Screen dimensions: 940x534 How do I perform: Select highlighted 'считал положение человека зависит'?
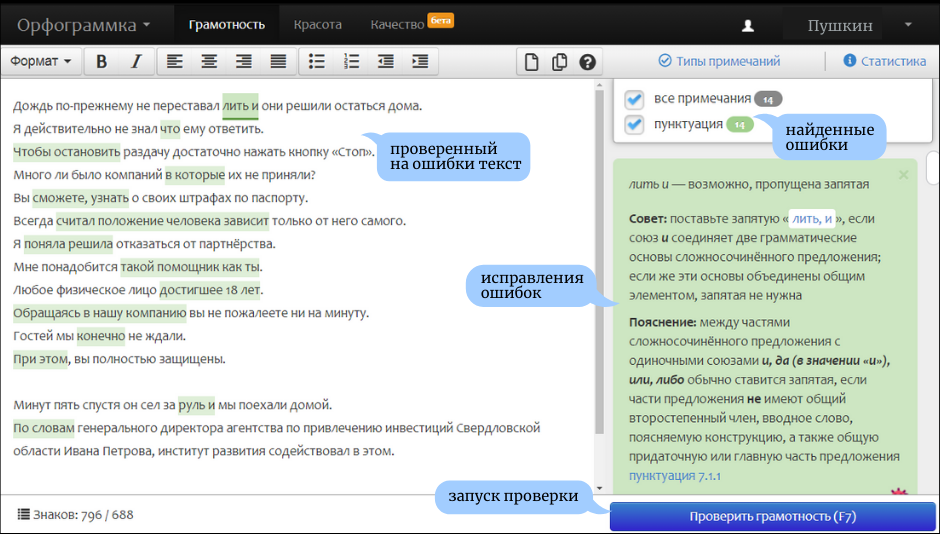pyautogui.click(x=162, y=221)
